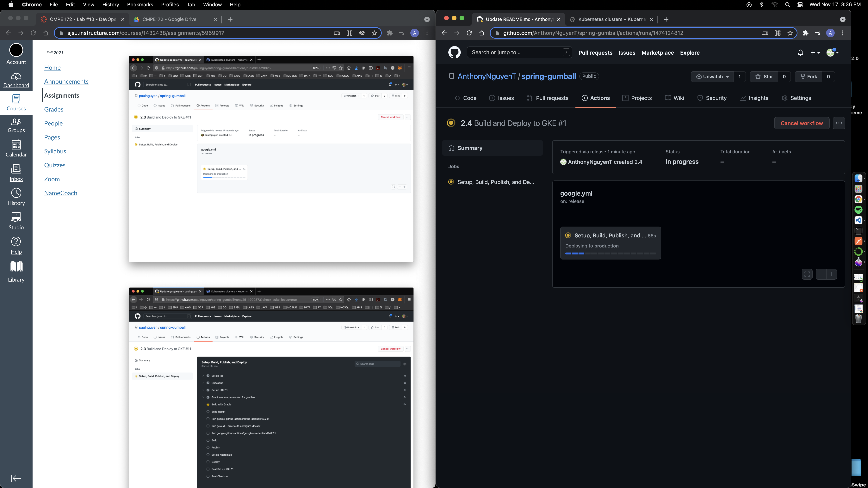The image size is (868, 488).
Task: Click the Cancel workflow button
Action: point(801,123)
